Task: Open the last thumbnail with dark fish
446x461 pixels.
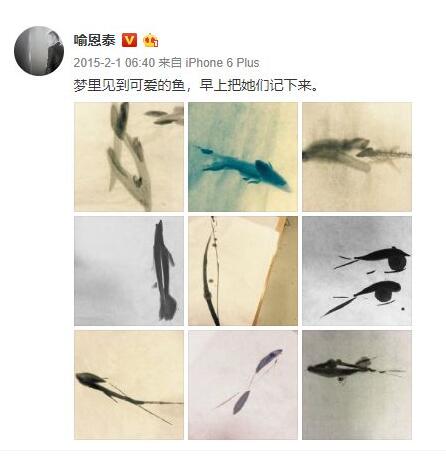Action: [357, 385]
